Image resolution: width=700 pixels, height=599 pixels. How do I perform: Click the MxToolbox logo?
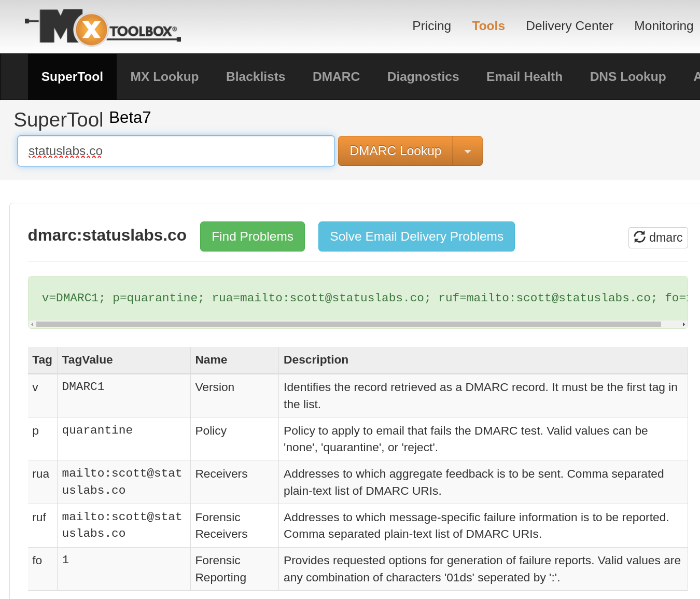pos(103,27)
